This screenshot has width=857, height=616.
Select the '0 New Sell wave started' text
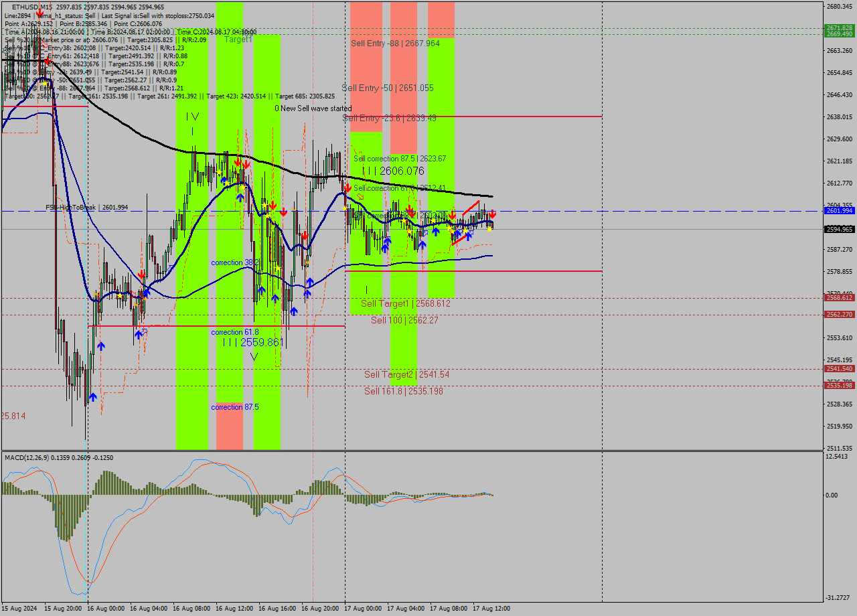pyautogui.click(x=313, y=108)
